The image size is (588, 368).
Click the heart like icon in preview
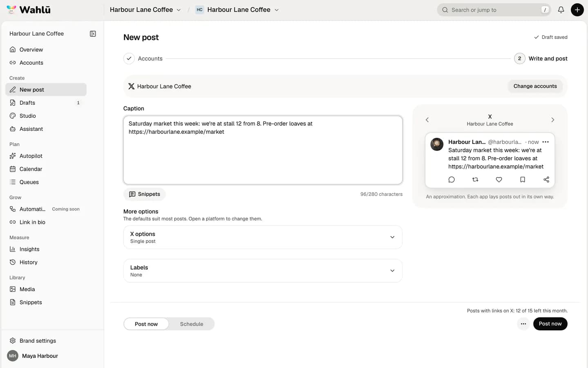499,180
